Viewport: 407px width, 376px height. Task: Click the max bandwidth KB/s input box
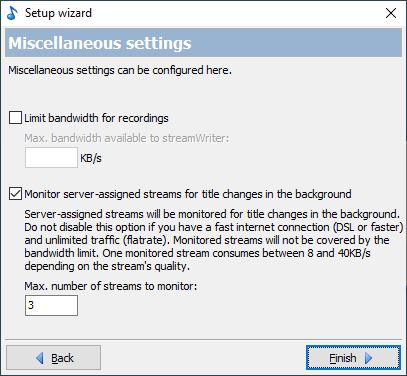pyautogui.click(x=51, y=158)
